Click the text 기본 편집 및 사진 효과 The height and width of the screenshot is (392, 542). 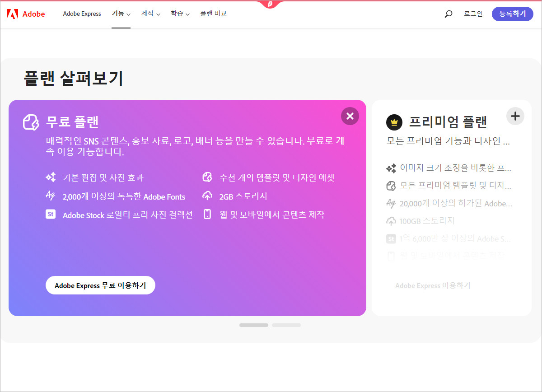point(103,177)
